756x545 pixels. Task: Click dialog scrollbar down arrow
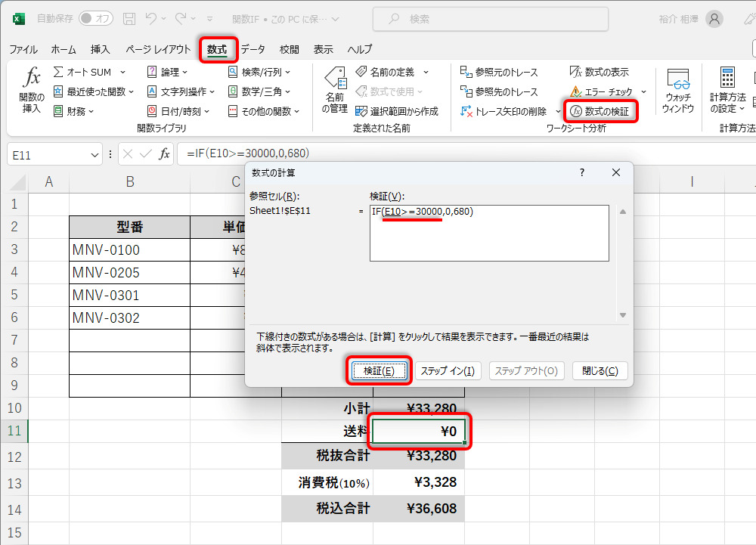point(622,314)
